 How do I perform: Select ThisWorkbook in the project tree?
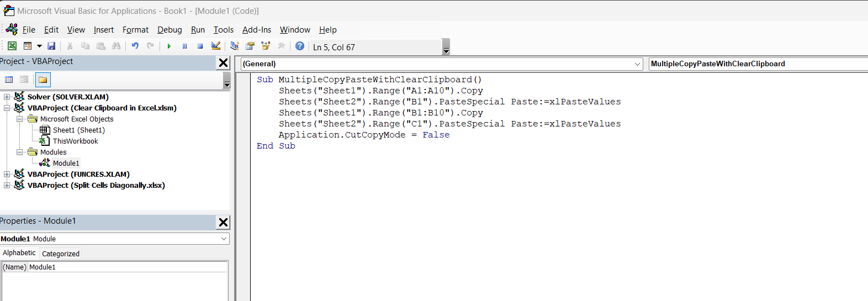click(76, 141)
